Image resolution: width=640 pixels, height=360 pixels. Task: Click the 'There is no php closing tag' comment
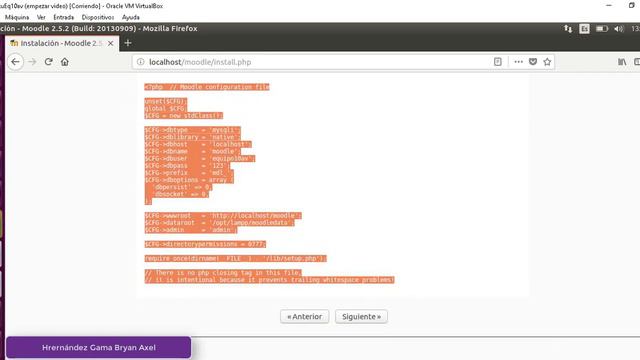coord(223,272)
